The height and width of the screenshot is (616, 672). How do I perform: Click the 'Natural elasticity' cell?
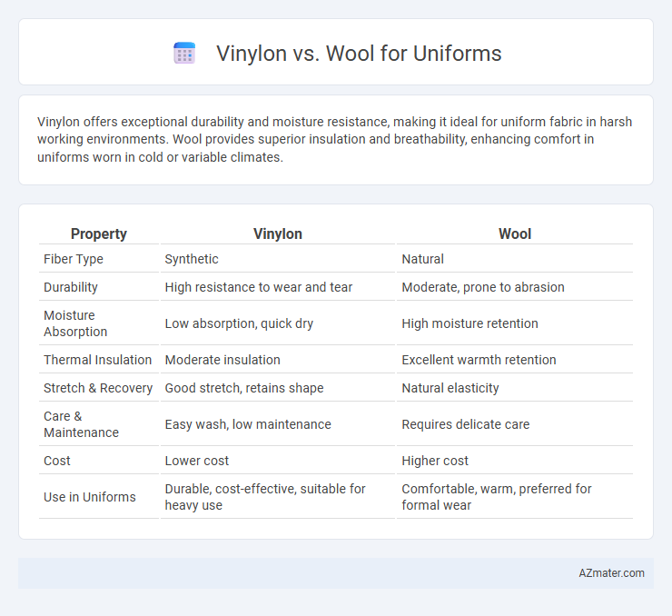pos(450,388)
